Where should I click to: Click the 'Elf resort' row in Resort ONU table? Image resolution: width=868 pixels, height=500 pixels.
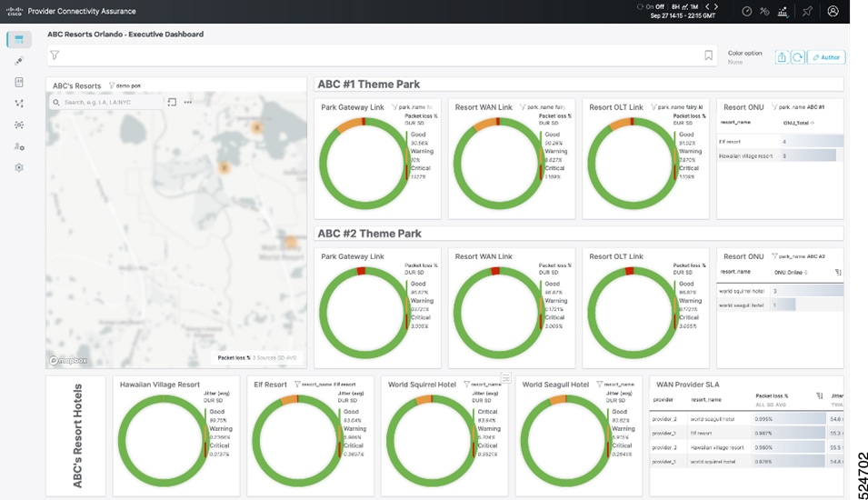780,142
